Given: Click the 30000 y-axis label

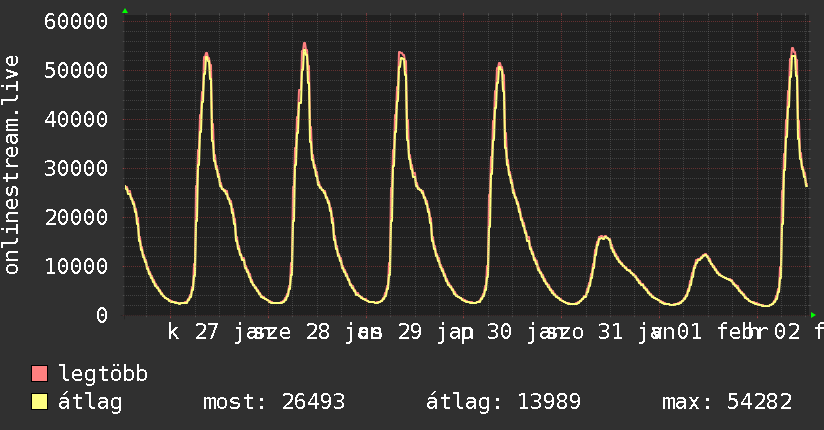Looking at the screenshot, I should (76, 168).
